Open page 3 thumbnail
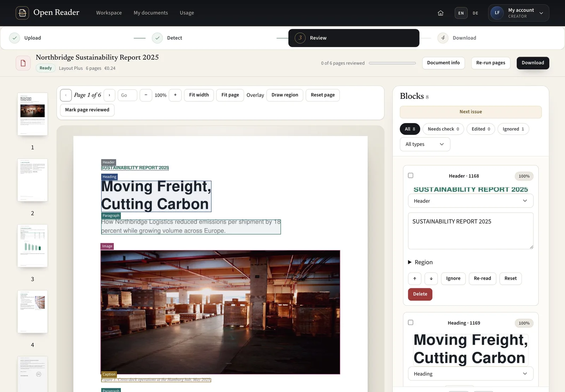565x392 pixels. click(x=32, y=246)
